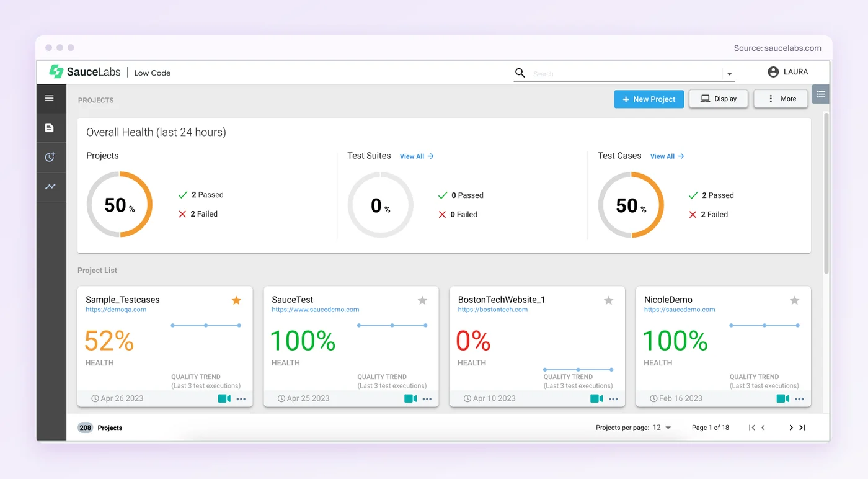Open the trend chart icon in the sidebar

(50, 186)
